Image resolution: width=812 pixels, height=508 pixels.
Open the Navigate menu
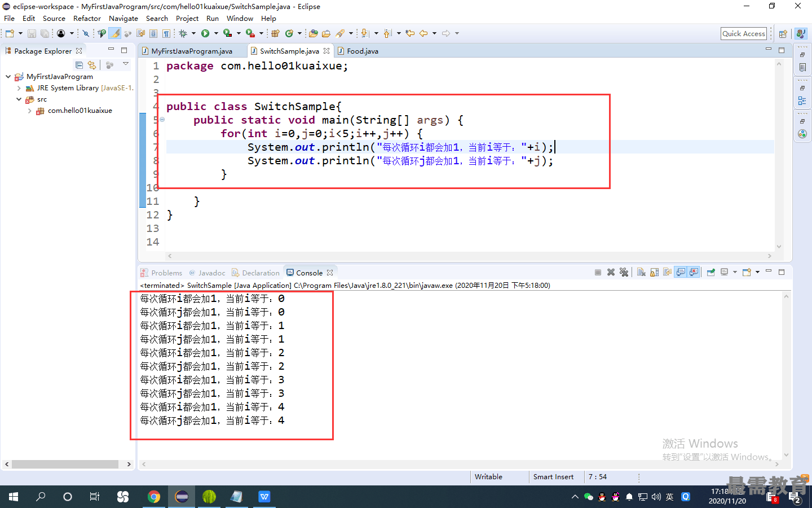(x=123, y=18)
